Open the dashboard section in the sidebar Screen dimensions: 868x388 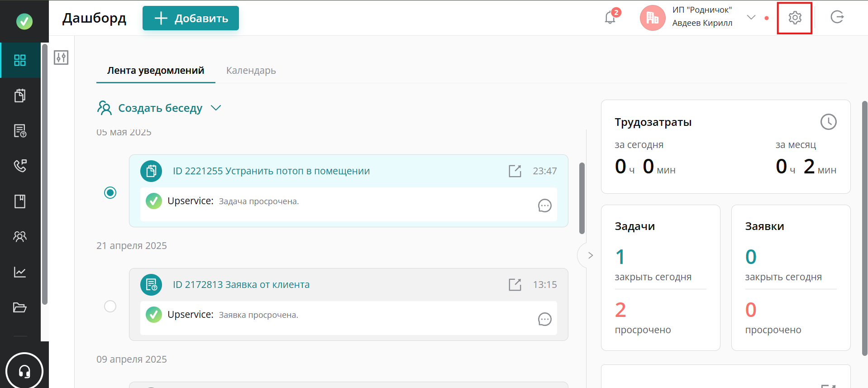(x=20, y=60)
